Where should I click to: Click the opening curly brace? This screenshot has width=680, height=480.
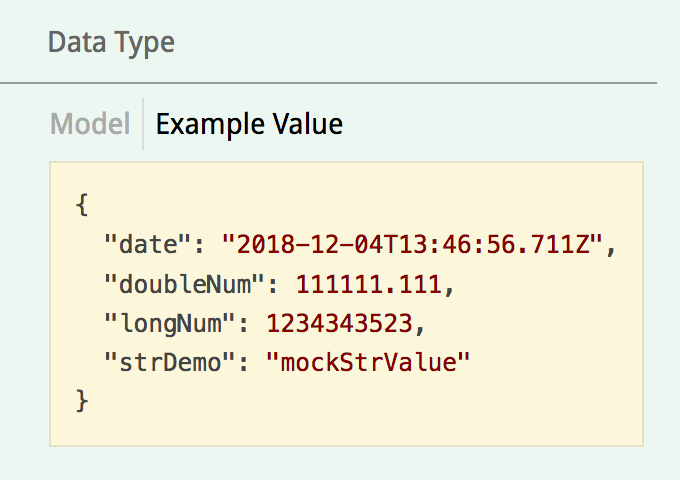[82, 206]
